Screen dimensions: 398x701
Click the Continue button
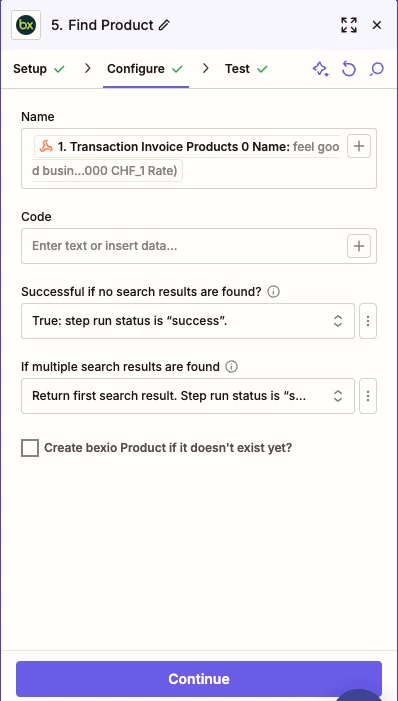199,679
